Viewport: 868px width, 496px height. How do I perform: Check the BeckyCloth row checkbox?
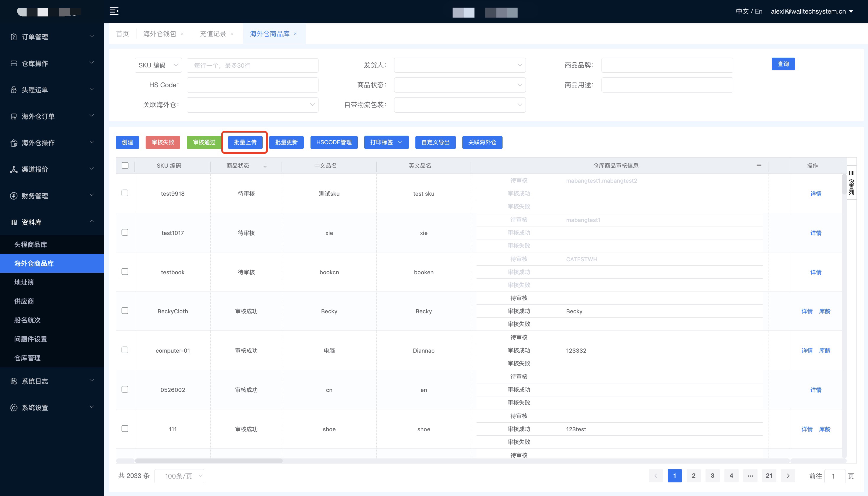tap(125, 311)
